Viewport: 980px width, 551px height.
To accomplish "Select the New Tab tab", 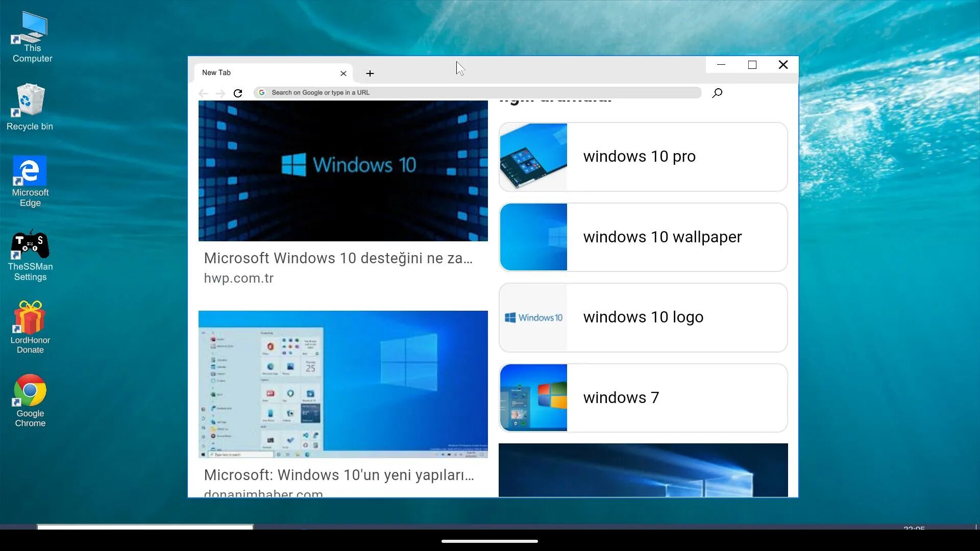I will pyautogui.click(x=265, y=73).
